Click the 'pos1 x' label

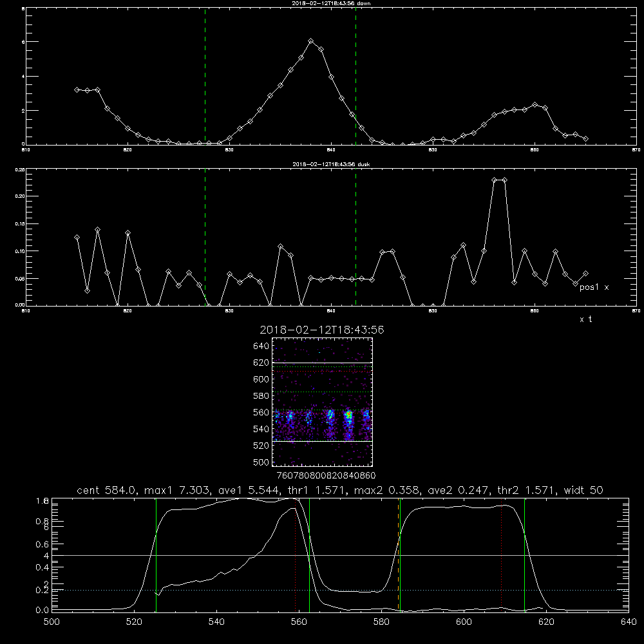point(594,287)
